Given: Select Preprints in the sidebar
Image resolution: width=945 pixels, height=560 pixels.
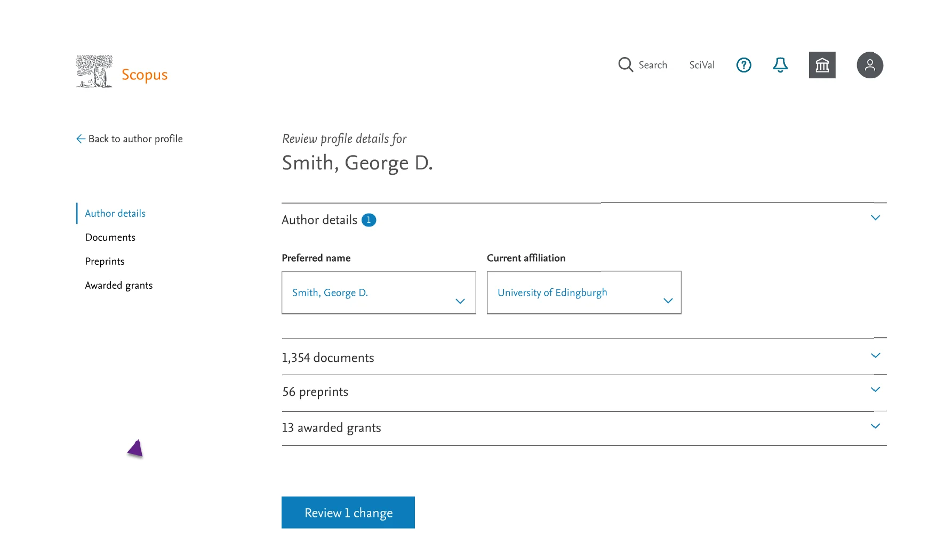Looking at the screenshot, I should click(105, 261).
